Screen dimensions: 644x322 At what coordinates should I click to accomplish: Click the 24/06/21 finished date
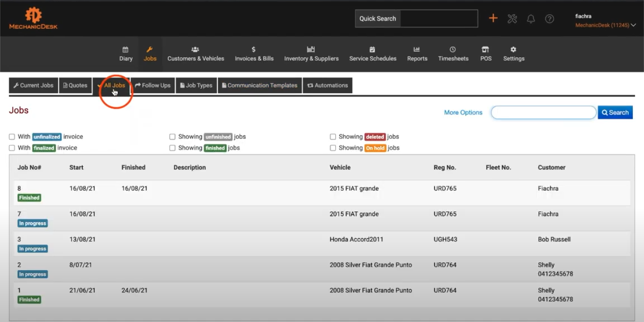135,290
